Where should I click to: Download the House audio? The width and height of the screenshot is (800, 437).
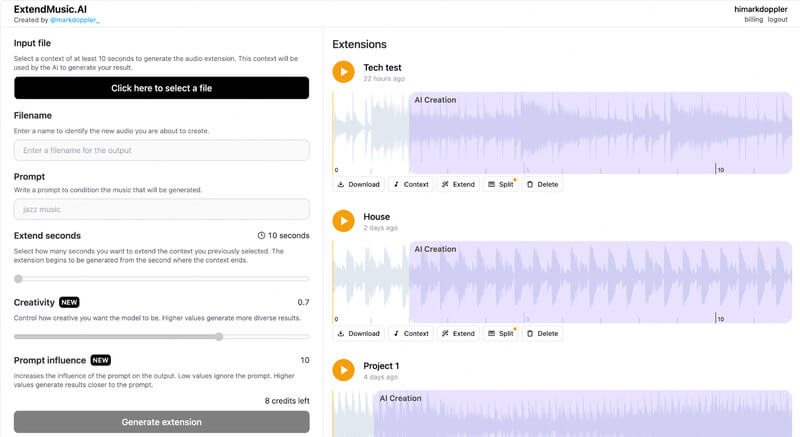(359, 333)
